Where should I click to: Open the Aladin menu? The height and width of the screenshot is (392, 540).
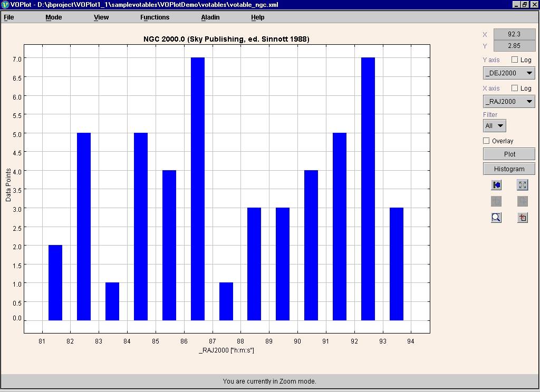(210, 17)
